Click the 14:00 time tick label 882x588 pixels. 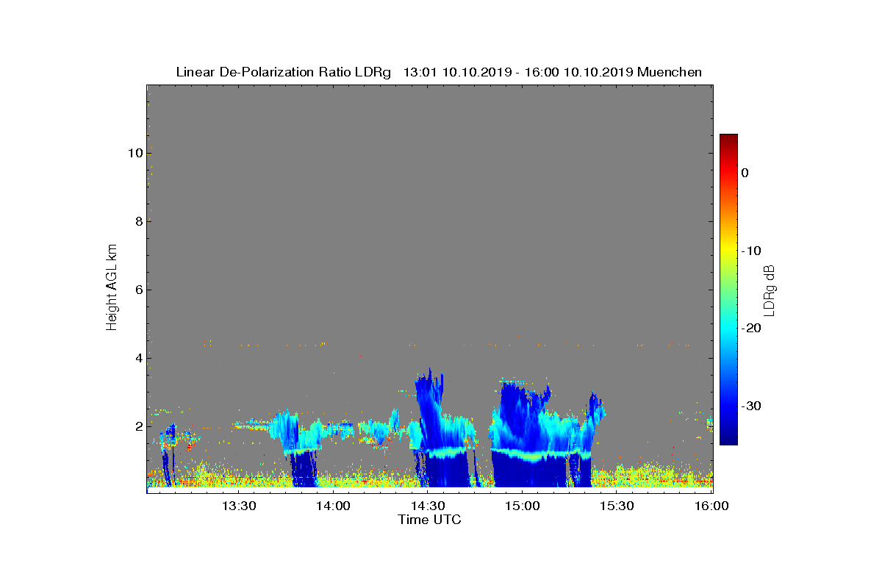(x=334, y=506)
